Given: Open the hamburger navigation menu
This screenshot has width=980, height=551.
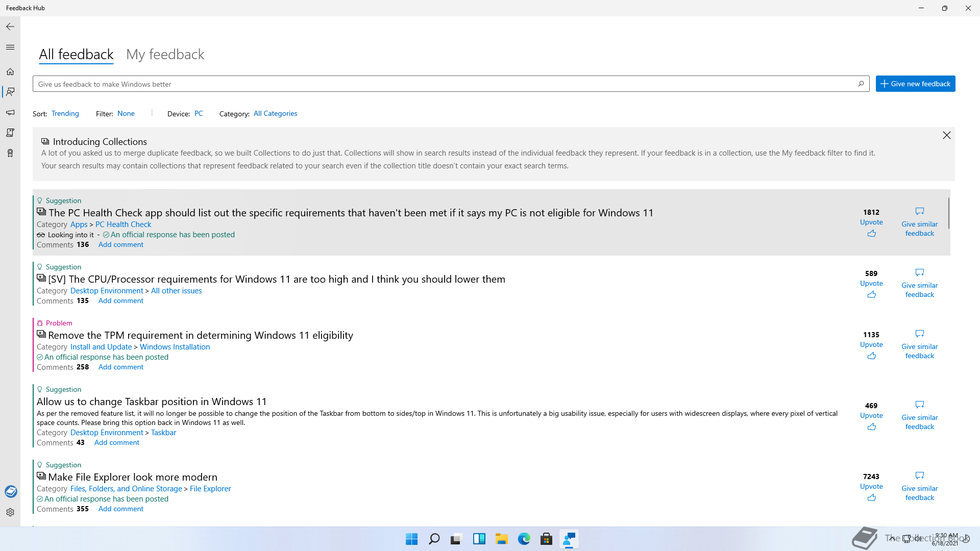Looking at the screenshot, I should [10, 47].
